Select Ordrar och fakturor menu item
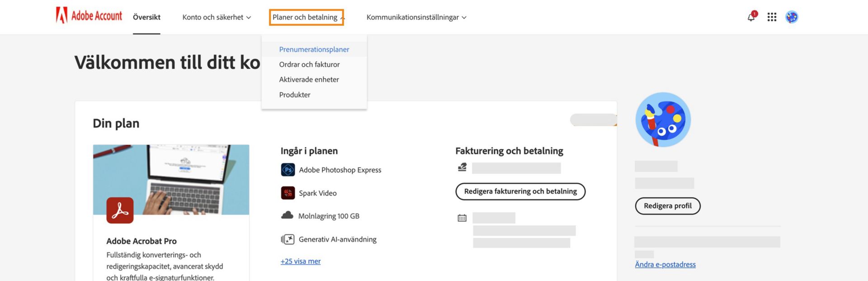Image resolution: width=868 pixels, height=281 pixels. click(309, 64)
